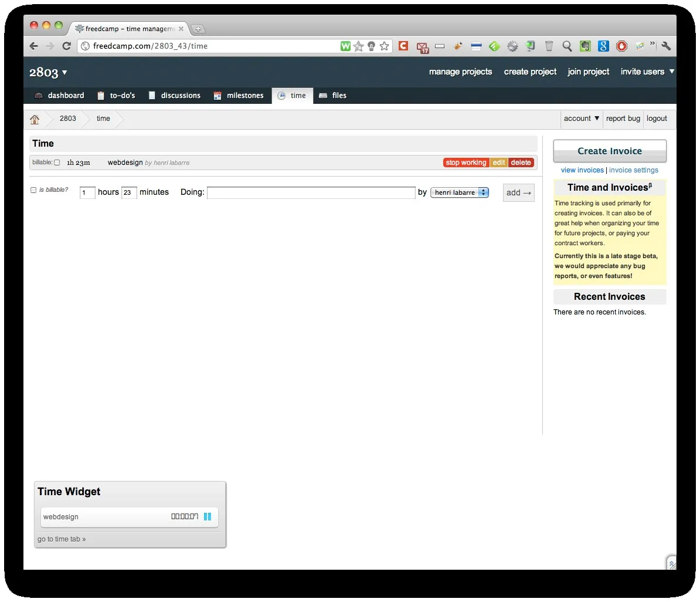Click the time breadcrumb item
The height and width of the screenshot is (602, 700).
(x=103, y=119)
